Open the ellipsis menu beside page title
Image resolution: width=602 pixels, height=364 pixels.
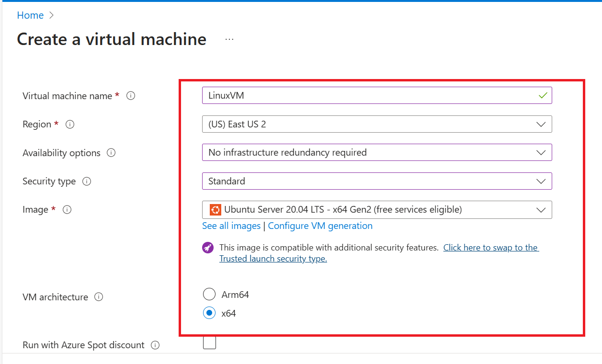(x=229, y=39)
